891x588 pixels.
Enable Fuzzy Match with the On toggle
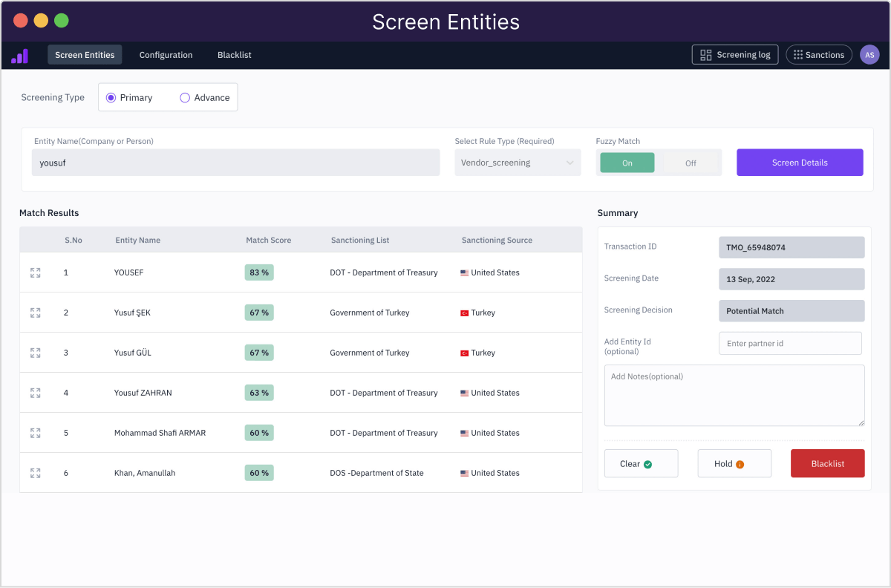[627, 161]
